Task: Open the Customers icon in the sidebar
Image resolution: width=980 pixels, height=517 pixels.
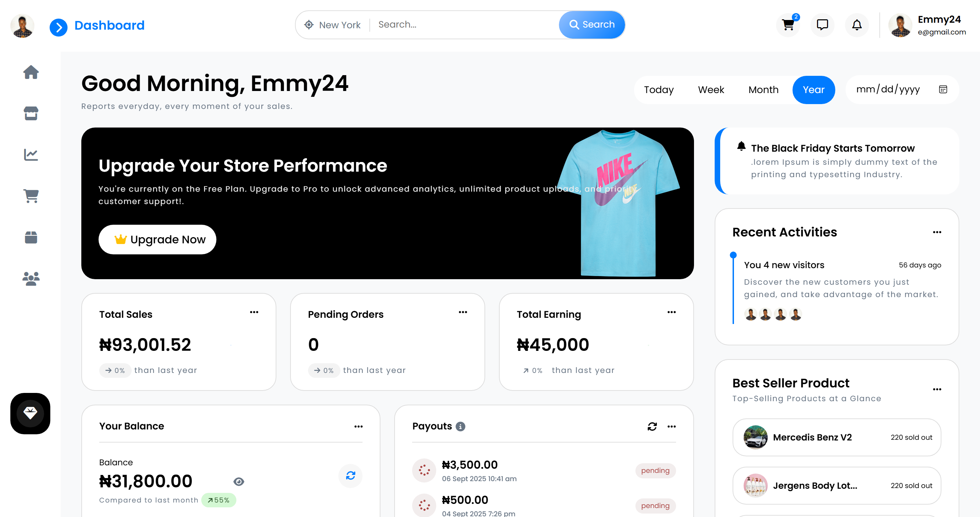Action: [30, 279]
